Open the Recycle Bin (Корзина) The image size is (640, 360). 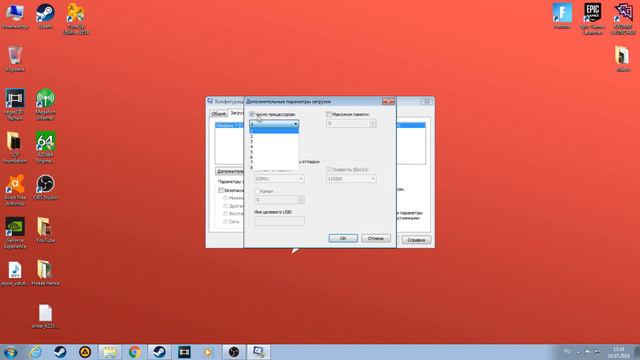tap(15, 59)
